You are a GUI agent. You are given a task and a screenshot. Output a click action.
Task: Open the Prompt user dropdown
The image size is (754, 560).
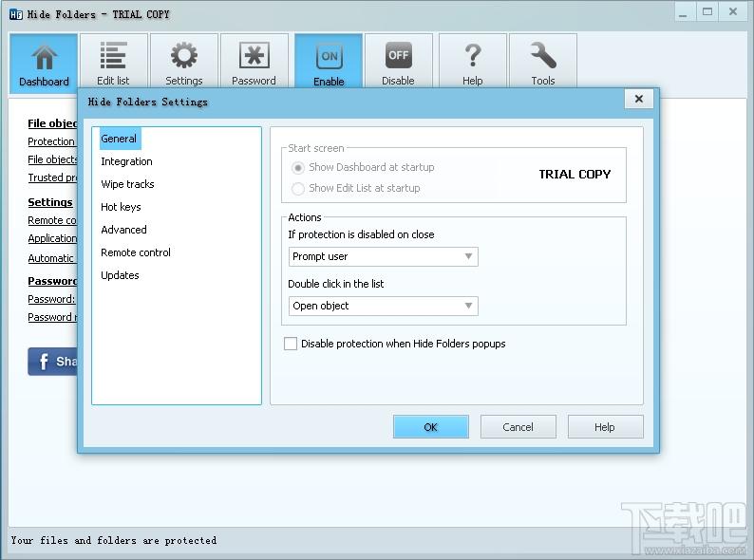pyautogui.click(x=384, y=256)
